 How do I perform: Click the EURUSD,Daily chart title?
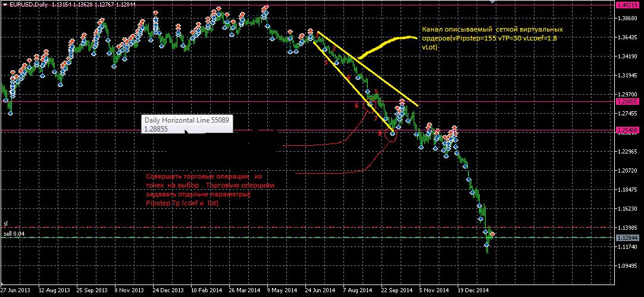click(28, 5)
